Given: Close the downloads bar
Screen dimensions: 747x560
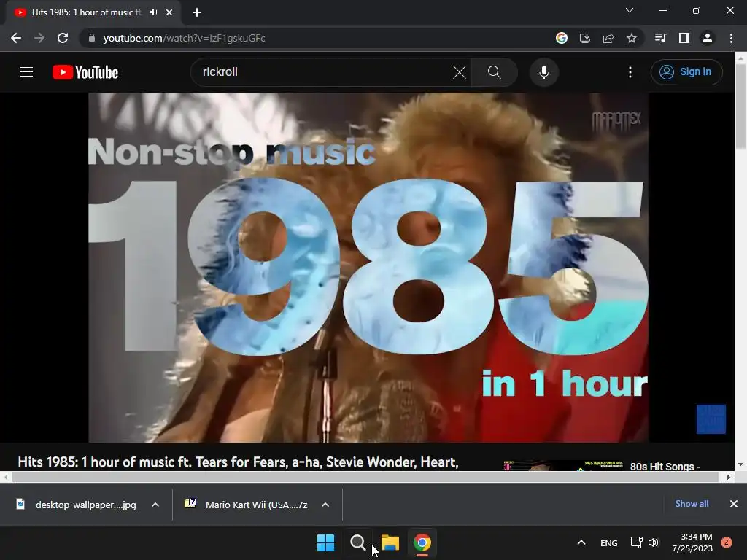Looking at the screenshot, I should 734,504.
